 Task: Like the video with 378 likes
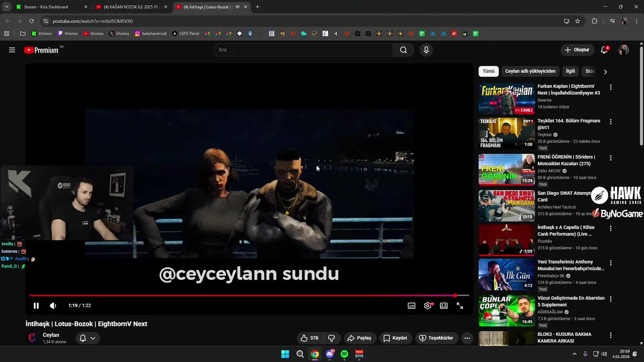[x=309, y=338]
